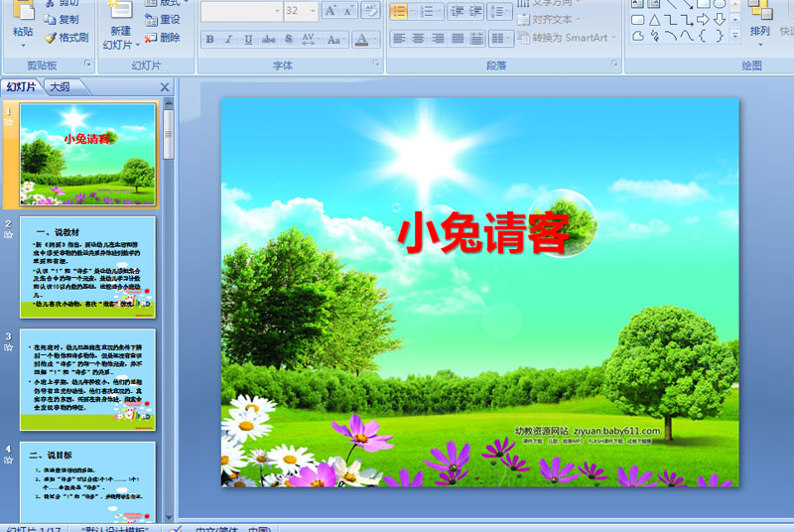This screenshot has height=532, width=794.
Task: Delete the slide using 删除
Action: pos(163,38)
